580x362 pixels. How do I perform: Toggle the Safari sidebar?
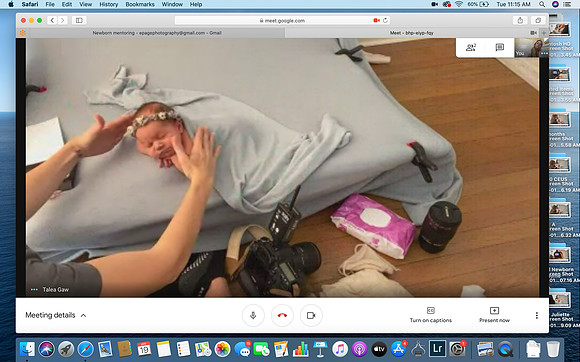click(x=79, y=20)
